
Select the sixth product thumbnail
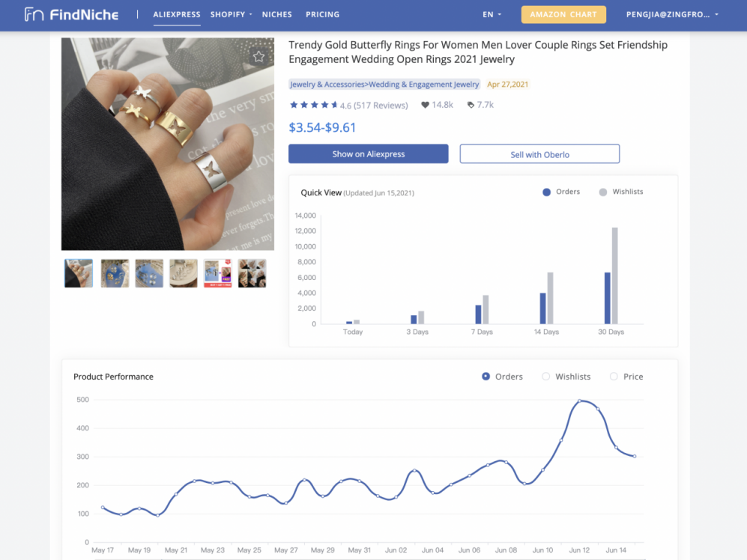[x=252, y=273]
